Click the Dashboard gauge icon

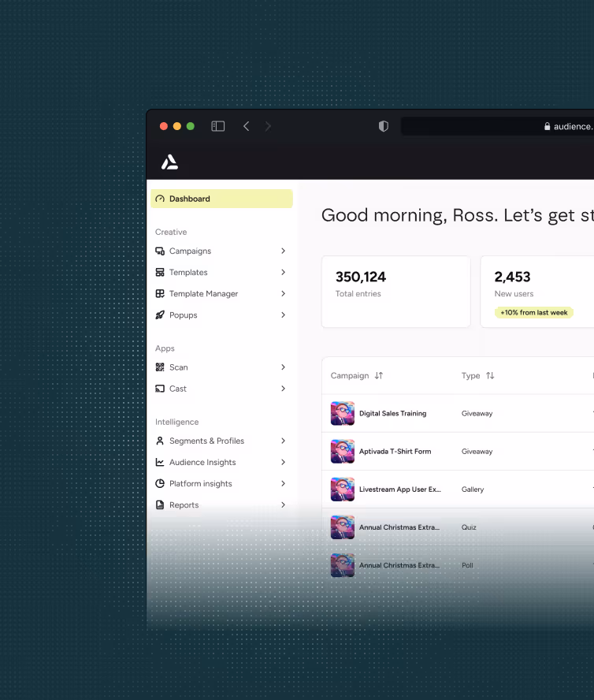click(x=160, y=199)
